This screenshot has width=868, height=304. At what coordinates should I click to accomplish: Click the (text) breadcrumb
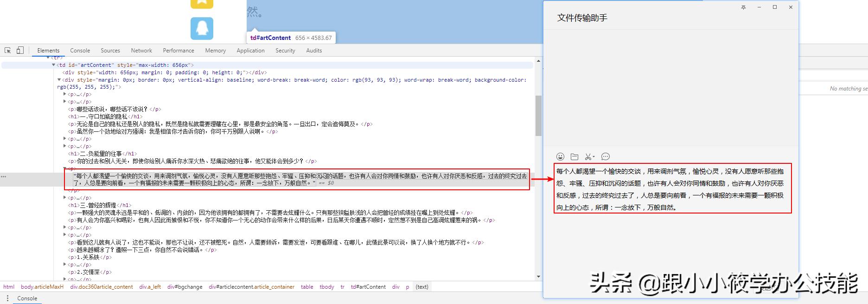click(422, 287)
